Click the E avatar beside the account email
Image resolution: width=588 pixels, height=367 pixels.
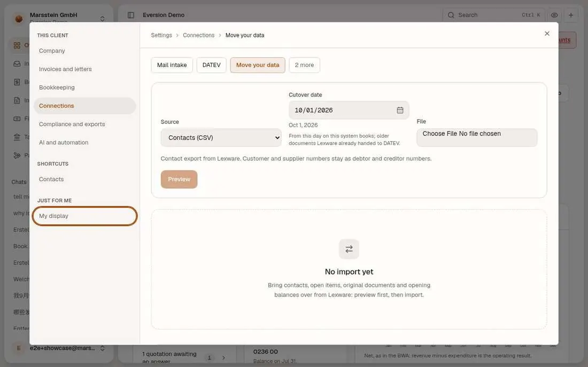[19, 348]
